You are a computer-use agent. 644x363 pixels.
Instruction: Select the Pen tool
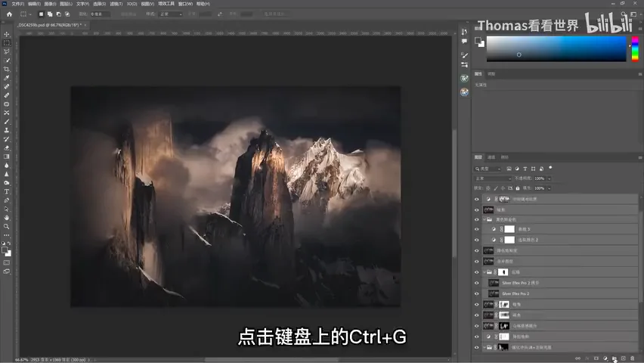[7, 200]
